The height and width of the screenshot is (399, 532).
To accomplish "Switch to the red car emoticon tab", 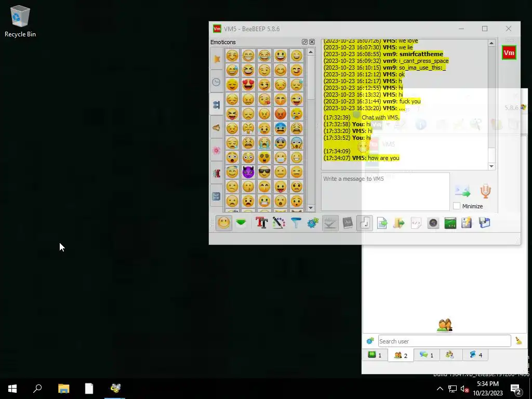I will point(216,174).
